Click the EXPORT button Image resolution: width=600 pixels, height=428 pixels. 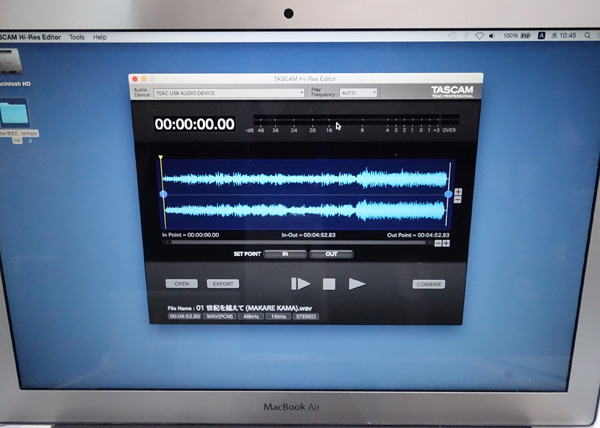(x=223, y=284)
